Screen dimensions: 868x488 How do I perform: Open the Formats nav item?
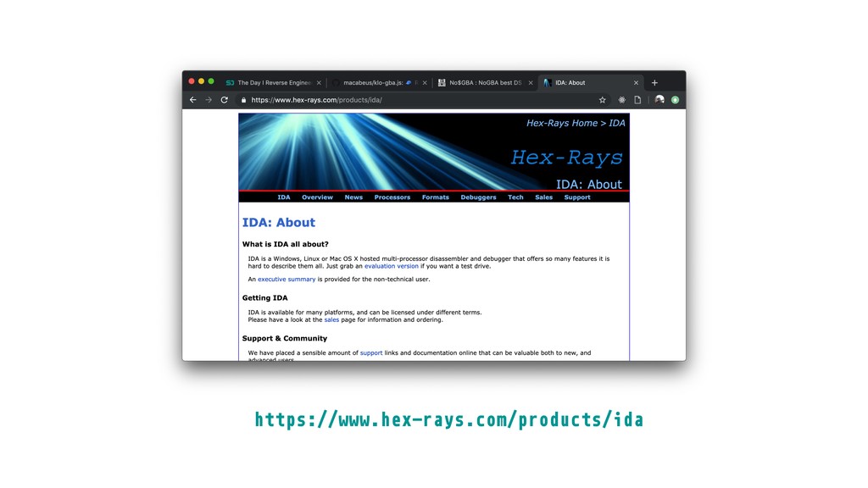coord(436,197)
